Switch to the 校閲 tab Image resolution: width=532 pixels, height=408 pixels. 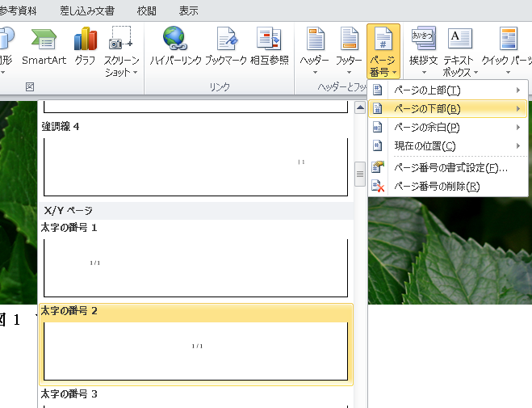147,11
